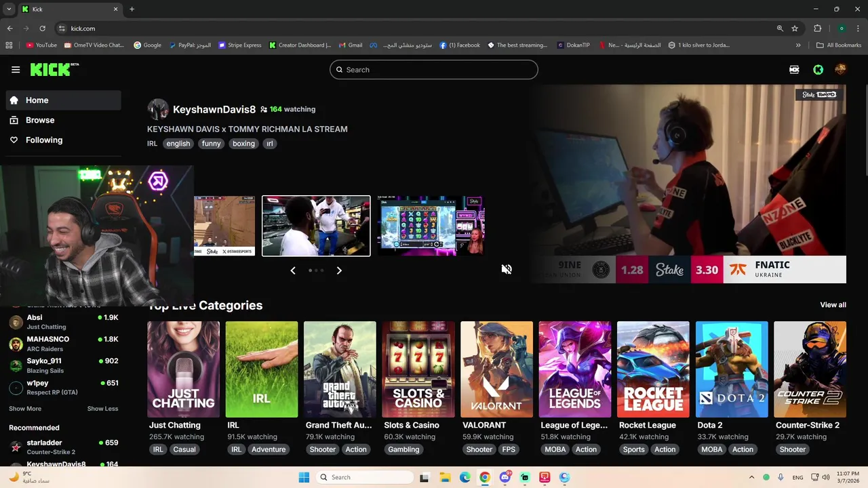Open the Rocket League category
This screenshot has height=488, width=868.
pos(653,369)
